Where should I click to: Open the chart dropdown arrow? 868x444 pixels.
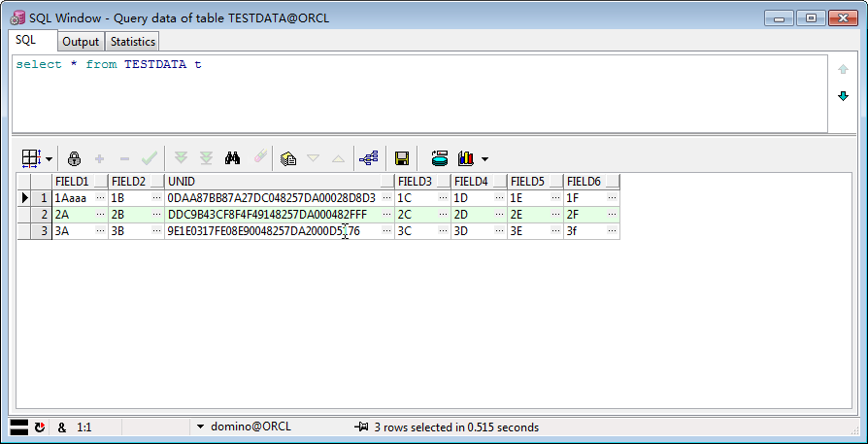coord(484,159)
